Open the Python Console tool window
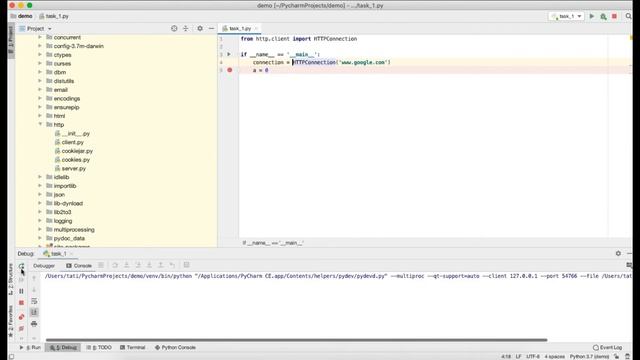This screenshot has height=360, width=640. (x=175, y=347)
